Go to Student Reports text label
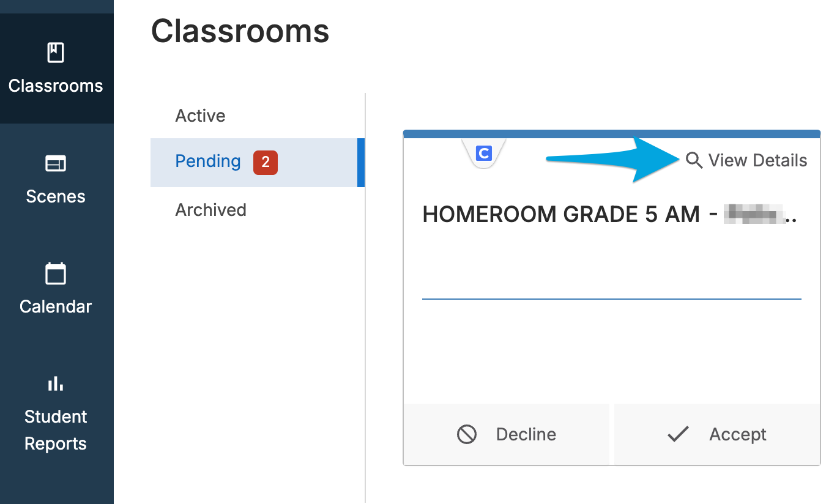This screenshot has width=837, height=504. 56,430
